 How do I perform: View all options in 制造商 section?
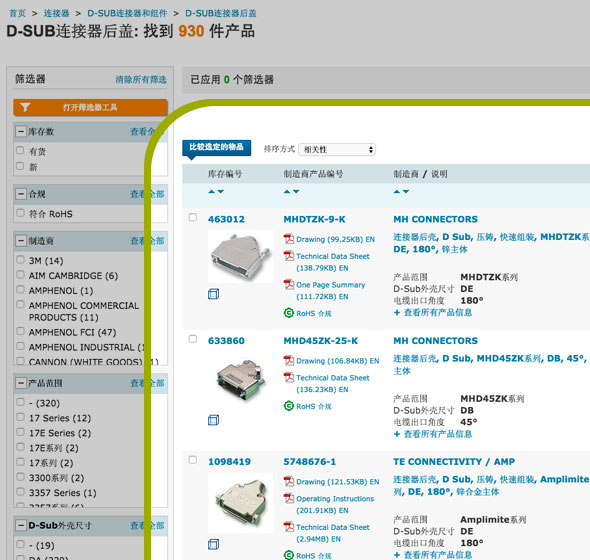[x=147, y=240]
